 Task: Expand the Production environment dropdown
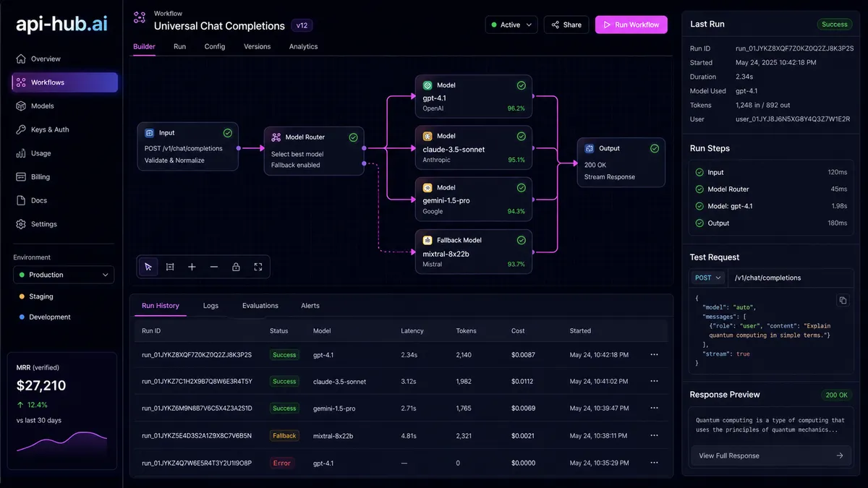64,275
